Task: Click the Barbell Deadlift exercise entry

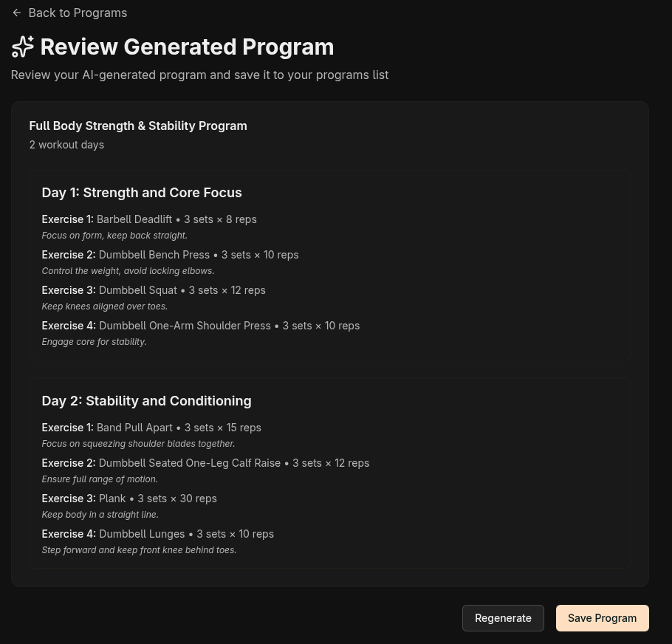Action: (148, 219)
